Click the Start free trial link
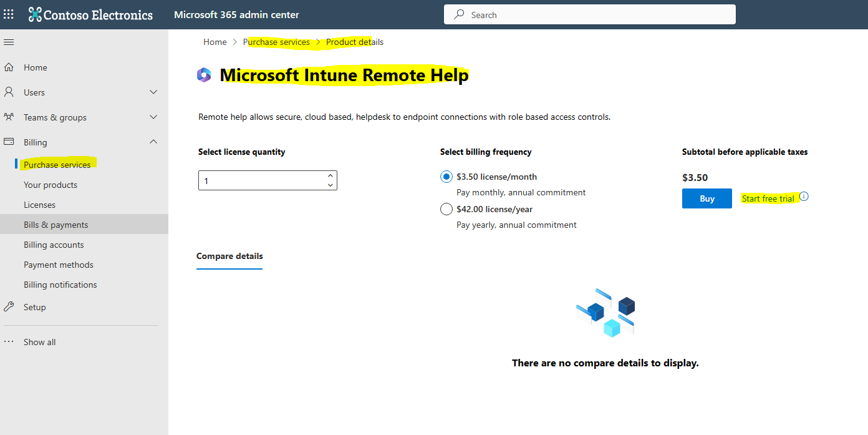The height and width of the screenshot is (435, 868). 768,198
